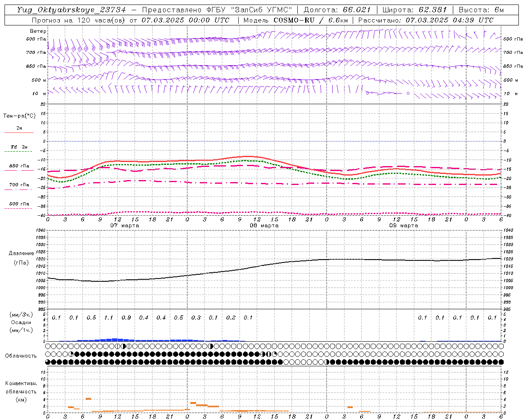This screenshot has height=420, width=525.
Task: Click the orange convective bar near 3 km
Action: (193, 403)
